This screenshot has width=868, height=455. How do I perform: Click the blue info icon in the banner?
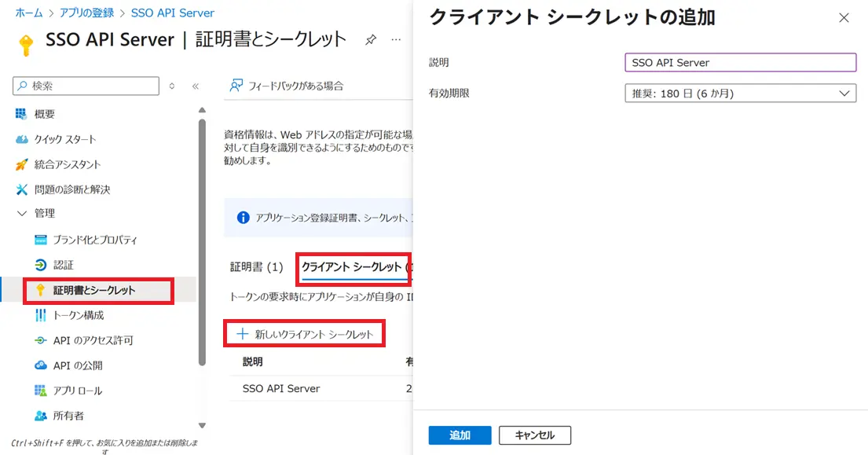[243, 218]
